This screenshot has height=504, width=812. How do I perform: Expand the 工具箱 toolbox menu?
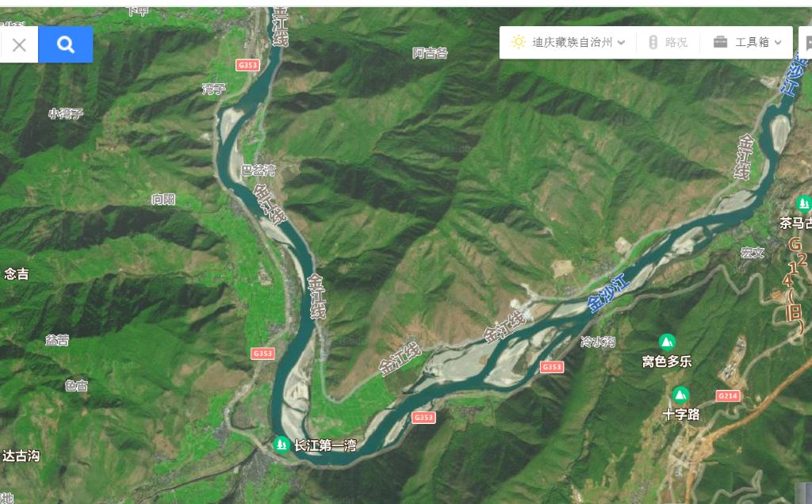747,42
